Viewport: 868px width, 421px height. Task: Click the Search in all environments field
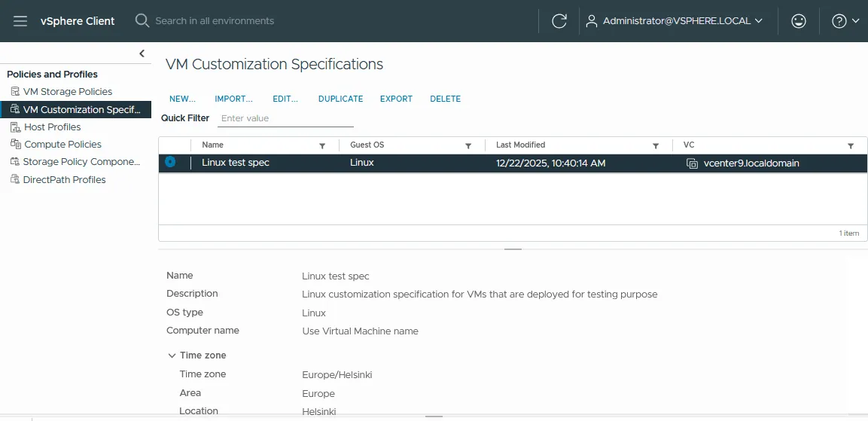tap(215, 21)
